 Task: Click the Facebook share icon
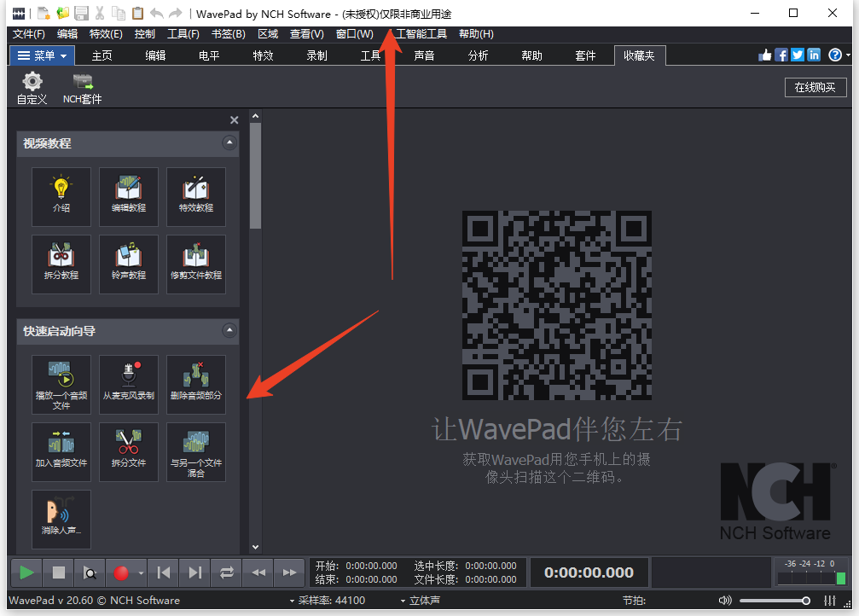[781, 54]
